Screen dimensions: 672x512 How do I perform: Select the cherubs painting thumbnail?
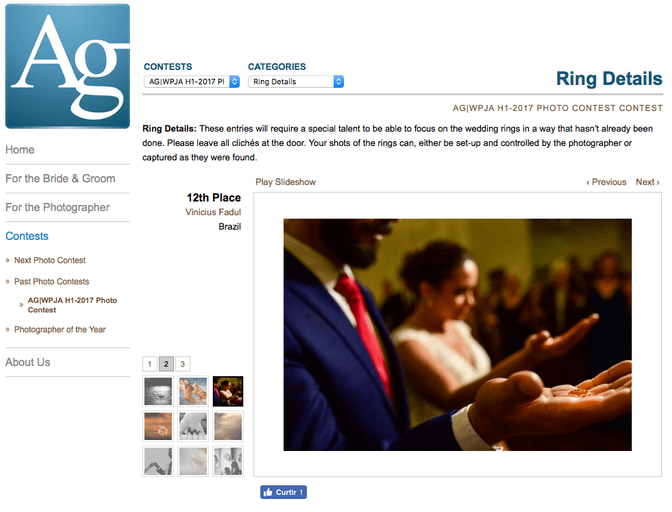click(193, 391)
